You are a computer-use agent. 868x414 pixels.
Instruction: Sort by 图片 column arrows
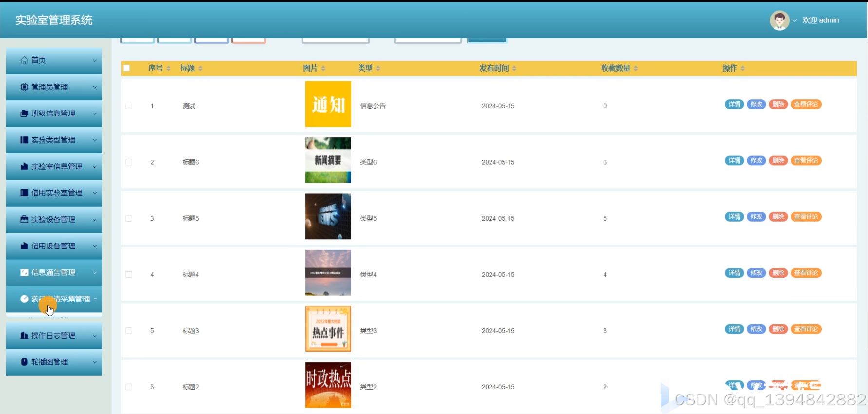[323, 69]
